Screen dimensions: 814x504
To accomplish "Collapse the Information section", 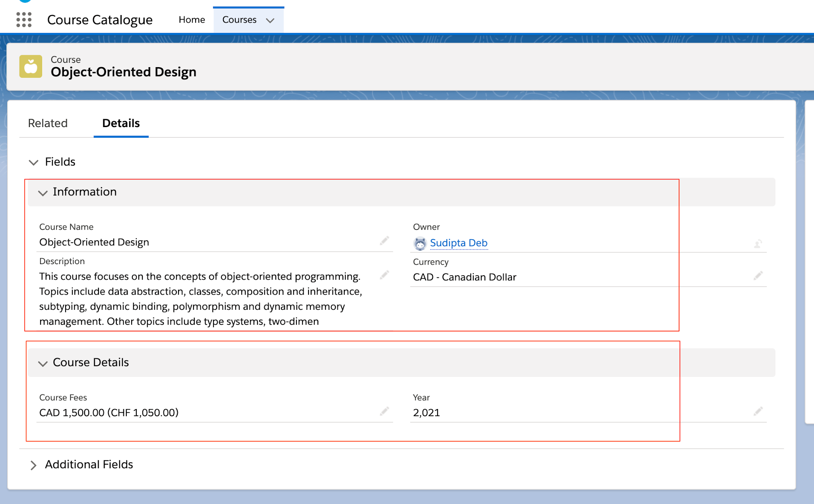I will point(43,193).
